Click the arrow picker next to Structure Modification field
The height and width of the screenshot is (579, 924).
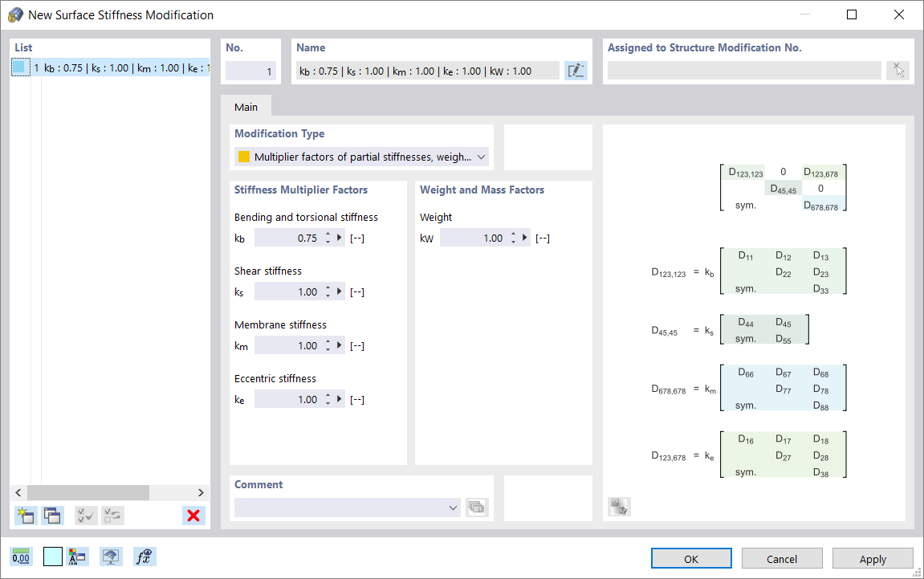point(898,70)
